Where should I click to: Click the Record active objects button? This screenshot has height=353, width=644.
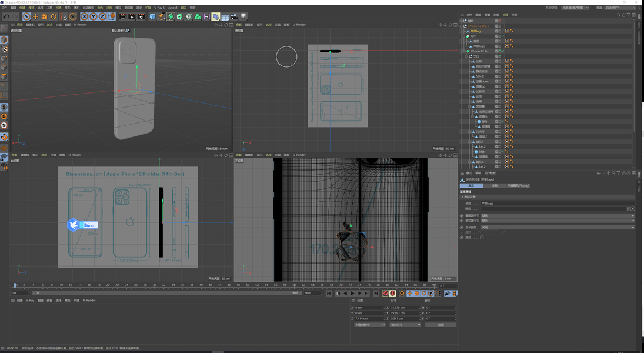(x=386, y=293)
